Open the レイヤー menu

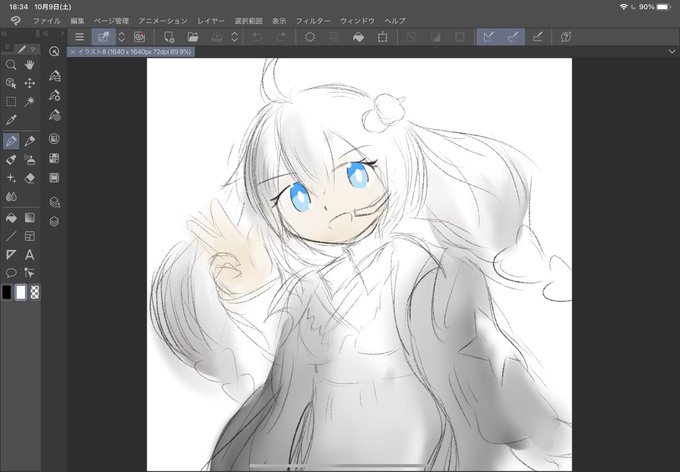pyautogui.click(x=211, y=21)
